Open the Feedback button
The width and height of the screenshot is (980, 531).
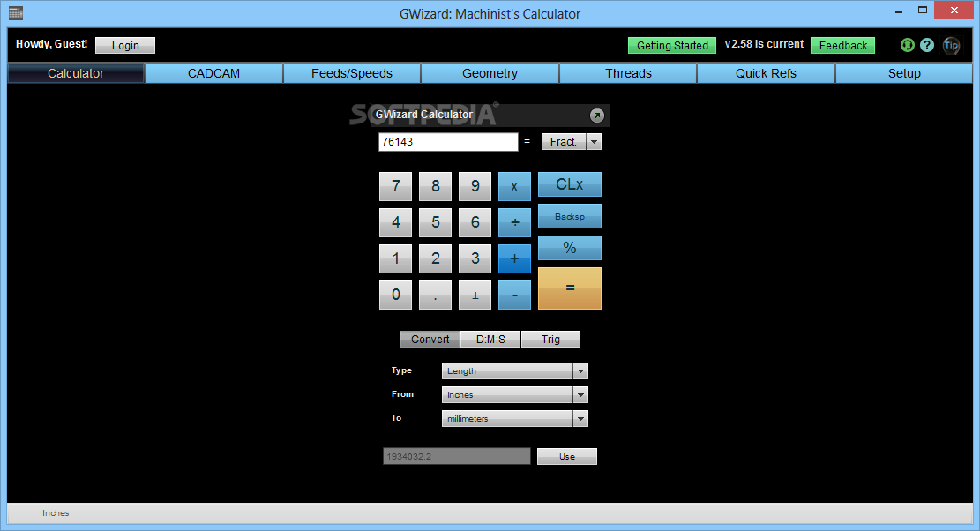tap(842, 46)
